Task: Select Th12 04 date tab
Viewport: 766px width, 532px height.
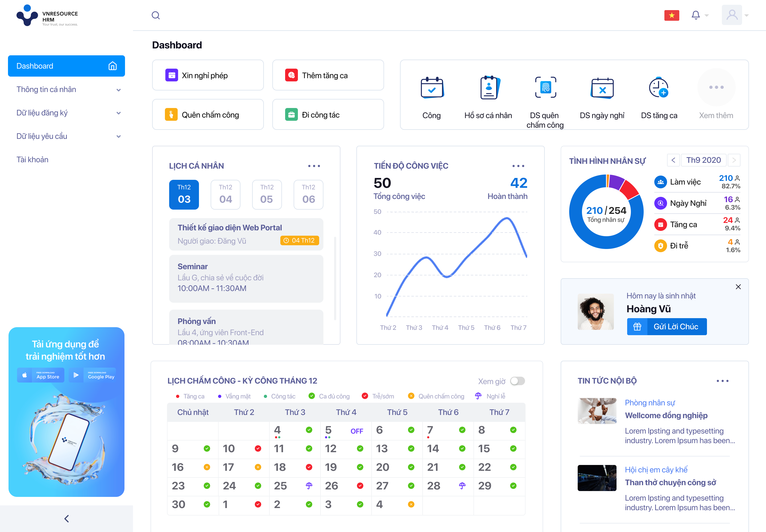Action: click(x=225, y=195)
